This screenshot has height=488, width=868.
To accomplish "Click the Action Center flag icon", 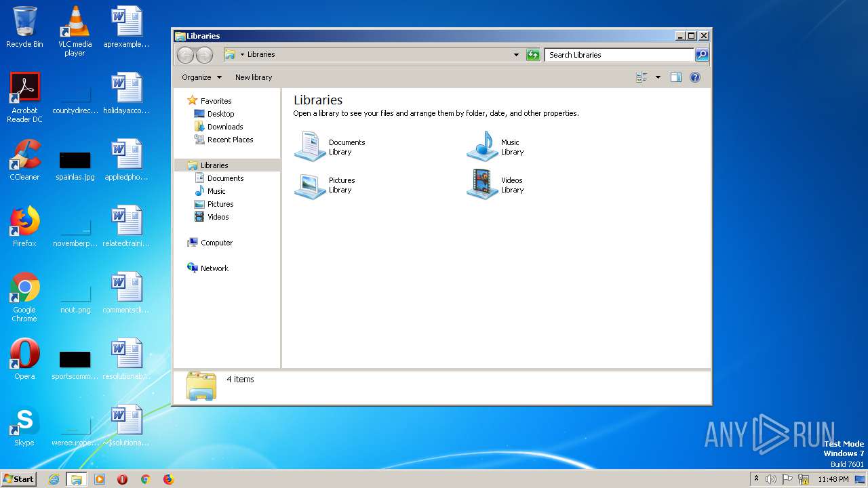I will 788,479.
